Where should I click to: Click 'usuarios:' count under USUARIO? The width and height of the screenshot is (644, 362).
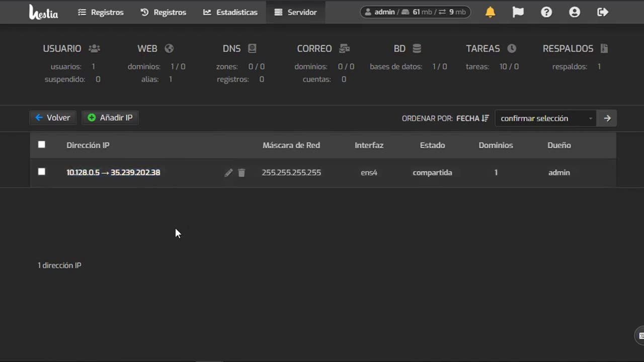pyautogui.click(x=72, y=66)
